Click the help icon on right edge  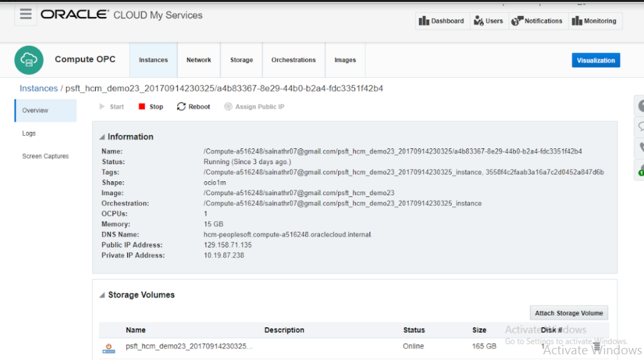click(x=640, y=106)
